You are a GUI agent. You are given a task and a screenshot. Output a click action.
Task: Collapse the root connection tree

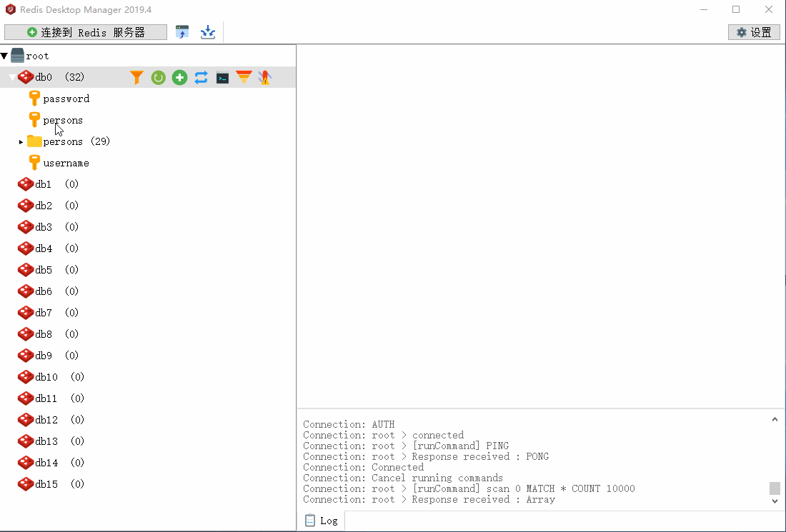tap(4, 56)
